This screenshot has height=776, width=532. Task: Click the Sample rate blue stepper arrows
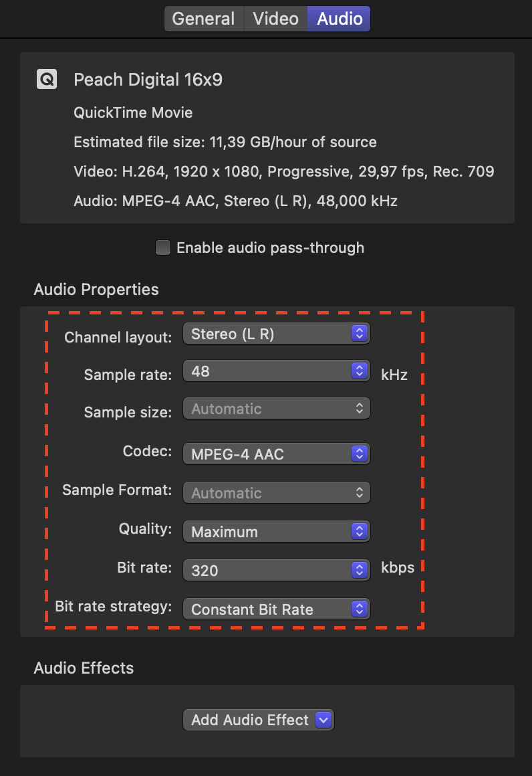tap(360, 371)
